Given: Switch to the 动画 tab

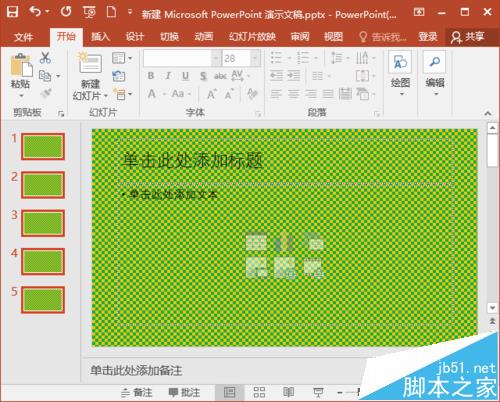Looking at the screenshot, I should [x=204, y=36].
